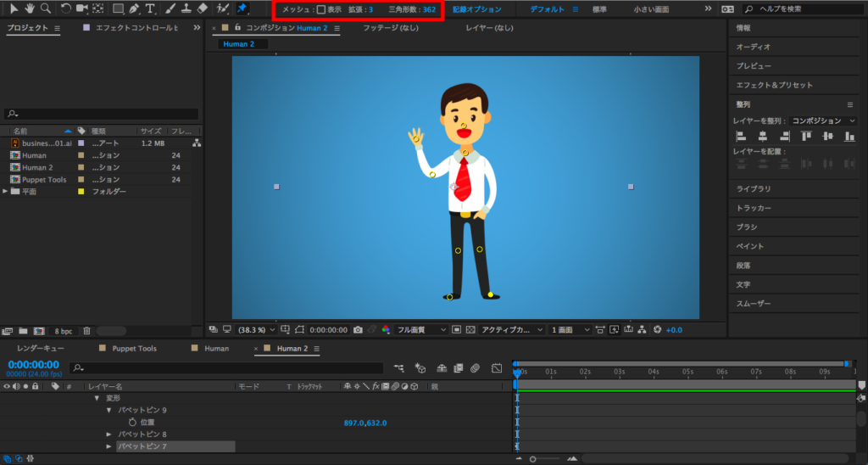Viewport: 868px width, 465px height.
Task: Select the Pen tool
Action: [x=134, y=8]
